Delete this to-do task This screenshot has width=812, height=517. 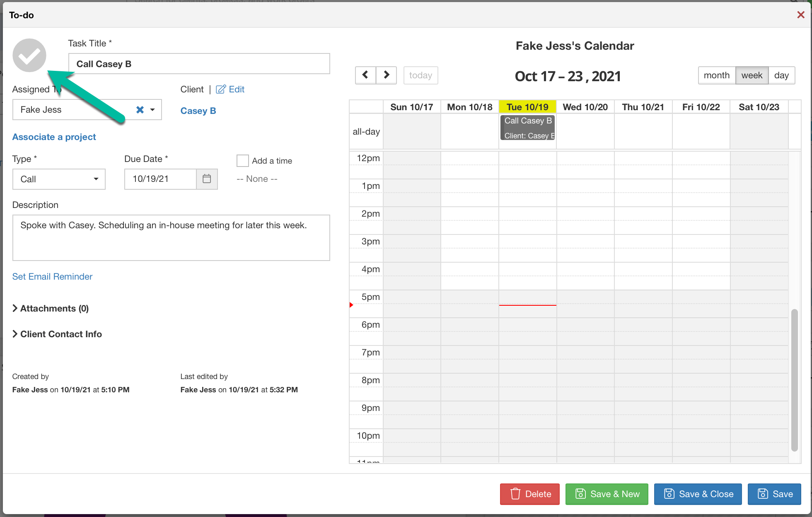click(x=529, y=494)
